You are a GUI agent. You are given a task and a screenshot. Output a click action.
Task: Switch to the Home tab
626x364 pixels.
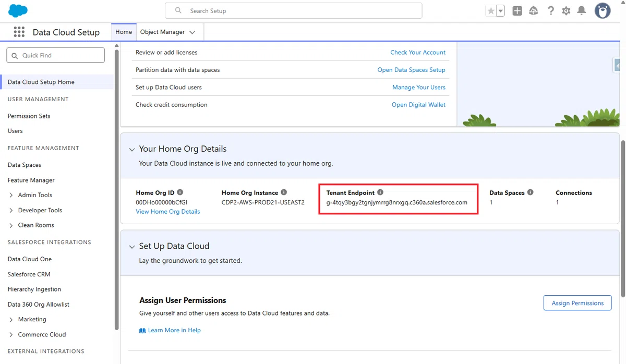click(124, 32)
